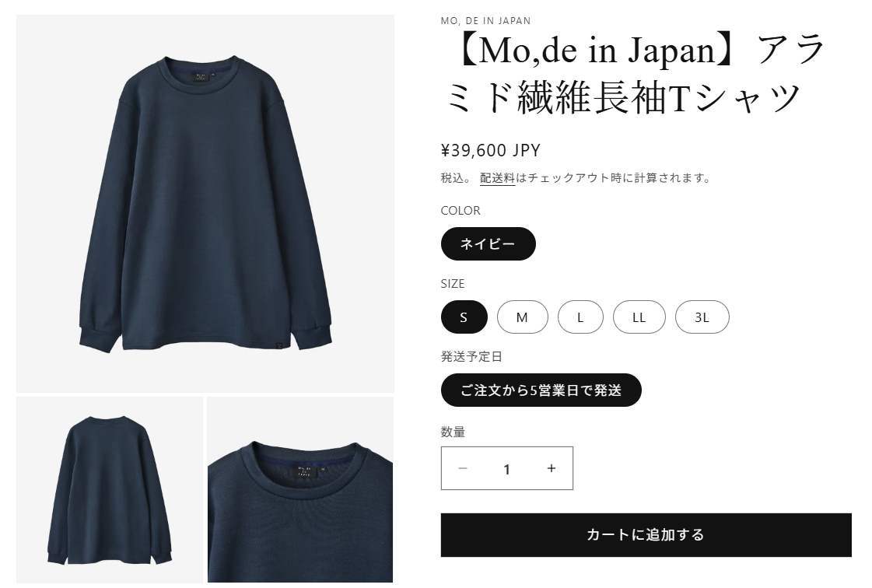Open the collar close-up thumbnail
This screenshot has width=872, height=588.
point(300,489)
